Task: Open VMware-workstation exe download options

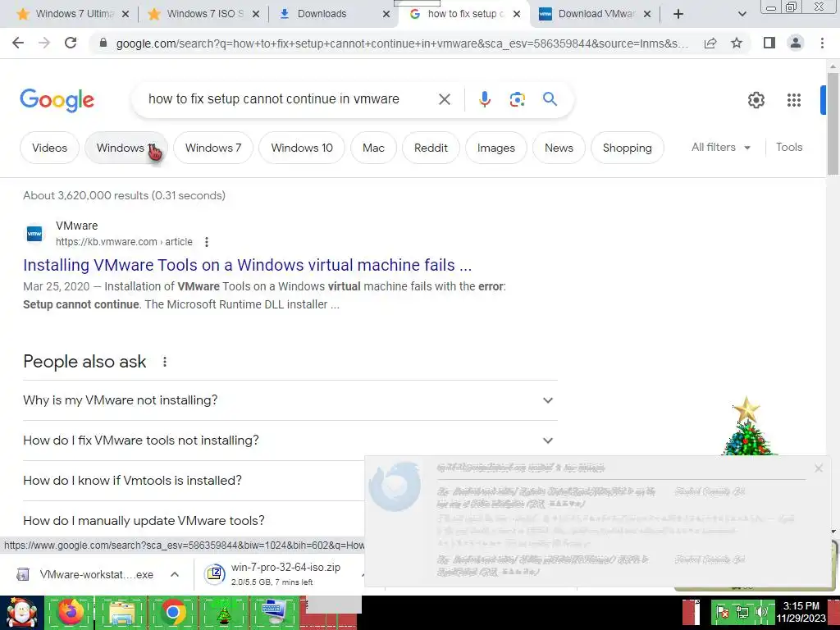Action: (x=175, y=574)
